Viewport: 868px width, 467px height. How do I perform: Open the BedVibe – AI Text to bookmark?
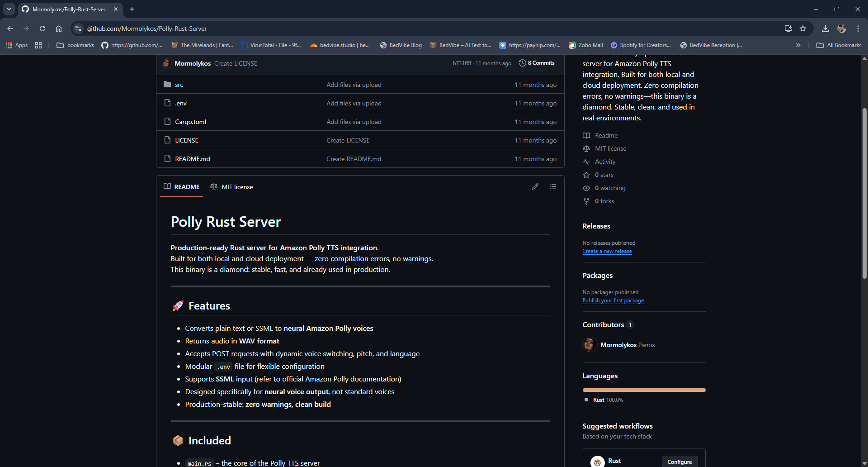pos(461,45)
